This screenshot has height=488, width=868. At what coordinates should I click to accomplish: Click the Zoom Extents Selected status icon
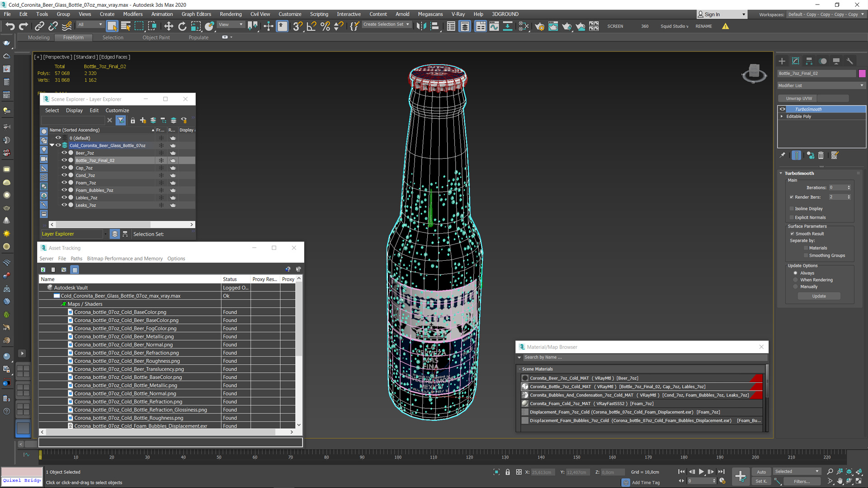[849, 472]
